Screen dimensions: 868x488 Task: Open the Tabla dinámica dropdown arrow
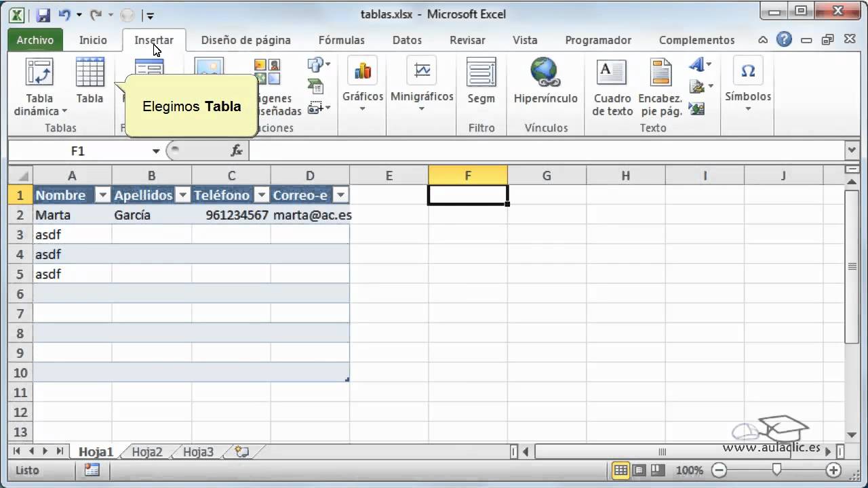(64, 111)
